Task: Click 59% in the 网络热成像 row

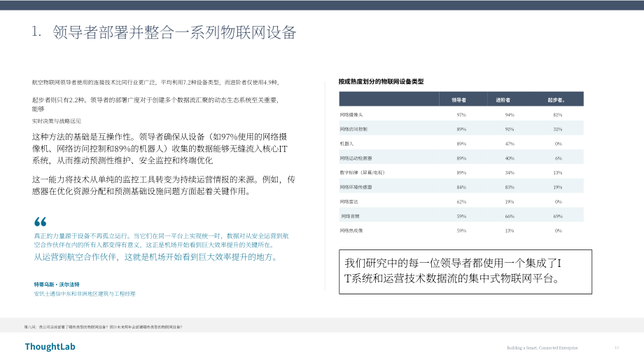Action: pos(461,231)
